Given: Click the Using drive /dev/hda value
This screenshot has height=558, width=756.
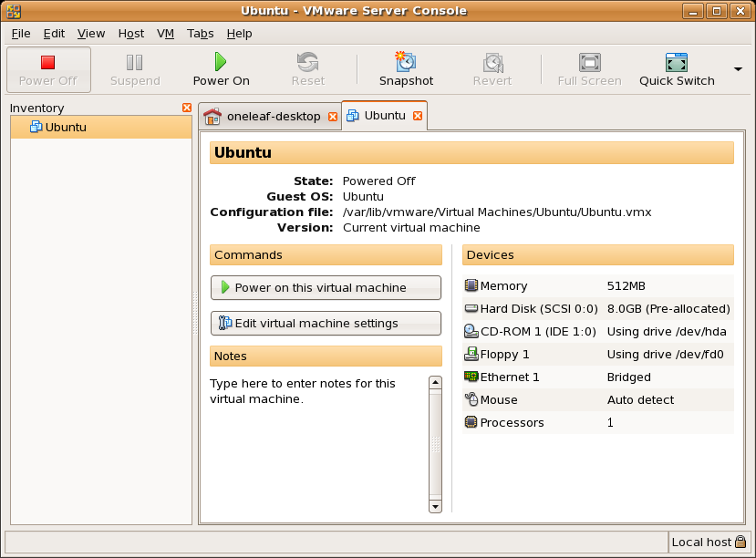Looking at the screenshot, I should [x=667, y=332].
